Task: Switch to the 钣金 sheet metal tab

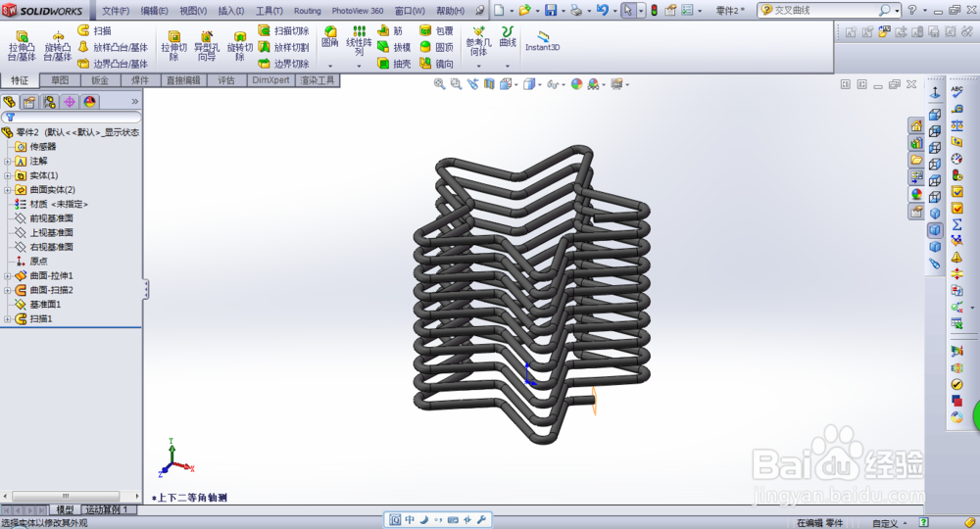Action: [100, 80]
